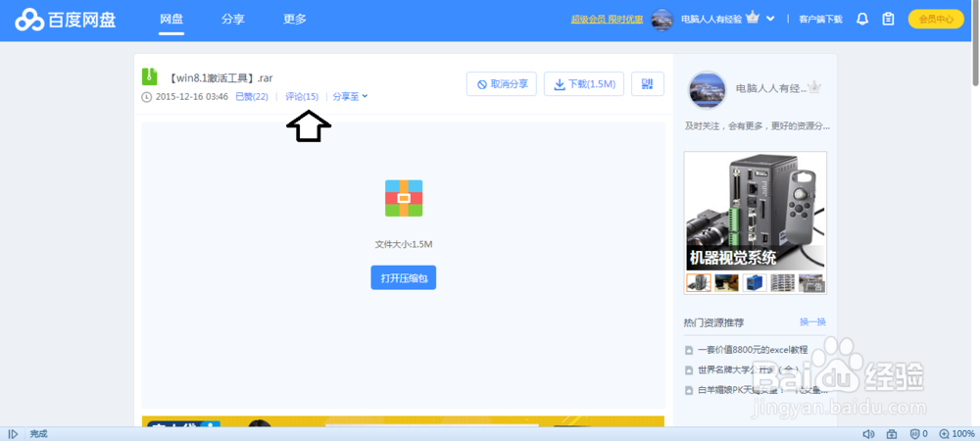Open 世界名牌大学公开课 resource
Viewport: 980px width, 441px height.
(749, 369)
